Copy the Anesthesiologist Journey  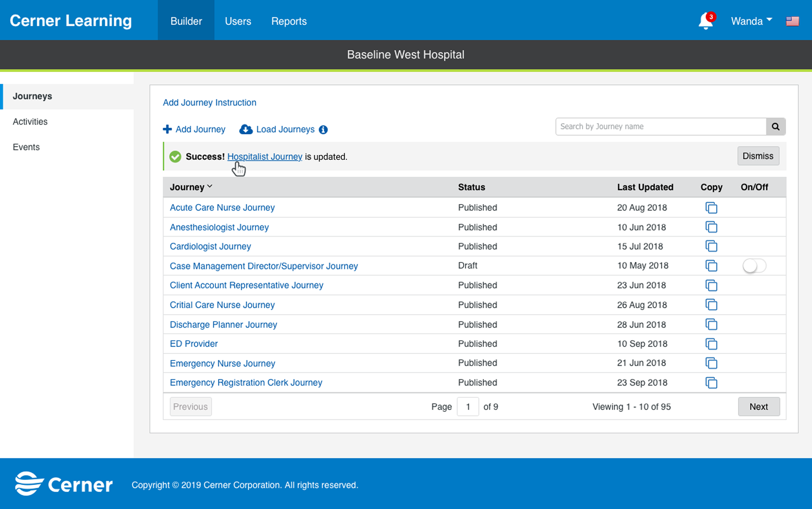[711, 227]
